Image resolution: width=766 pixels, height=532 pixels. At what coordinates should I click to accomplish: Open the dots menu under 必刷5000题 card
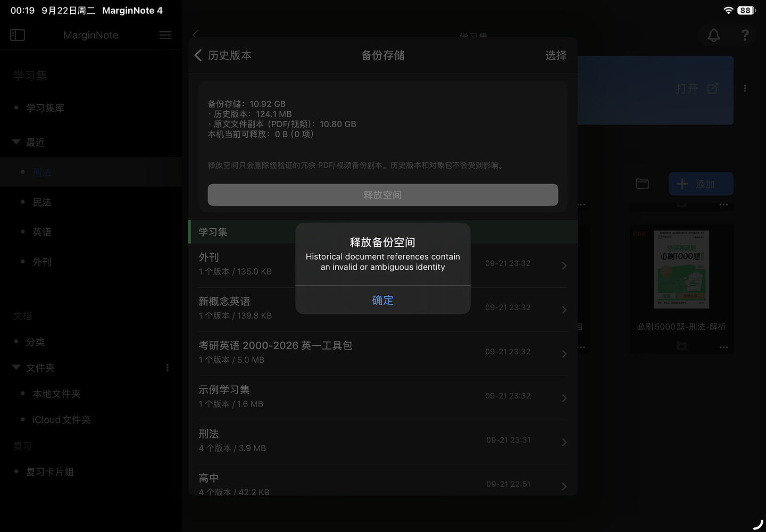click(x=723, y=347)
